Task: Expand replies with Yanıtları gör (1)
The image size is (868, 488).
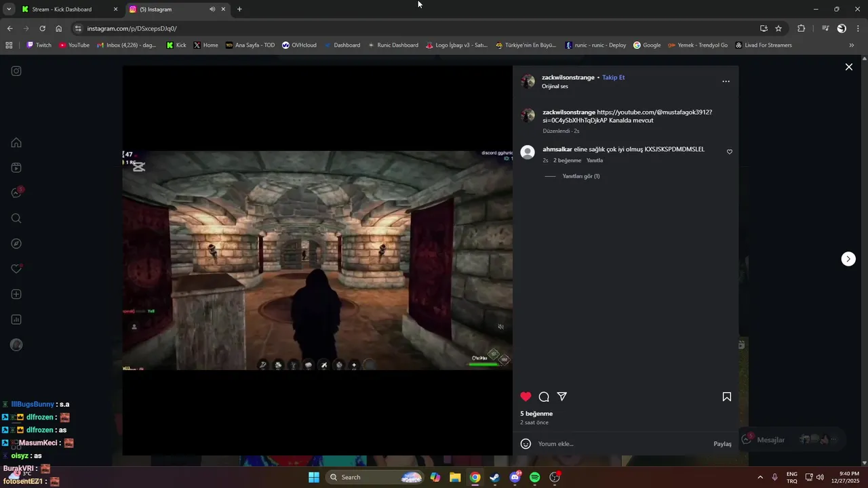Action: [x=581, y=176]
